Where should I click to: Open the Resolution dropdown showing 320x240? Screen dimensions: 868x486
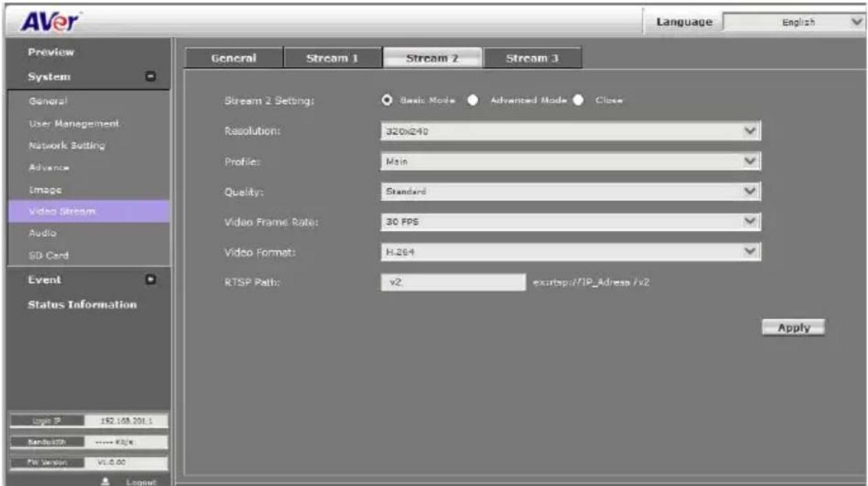pyautogui.click(x=570, y=132)
